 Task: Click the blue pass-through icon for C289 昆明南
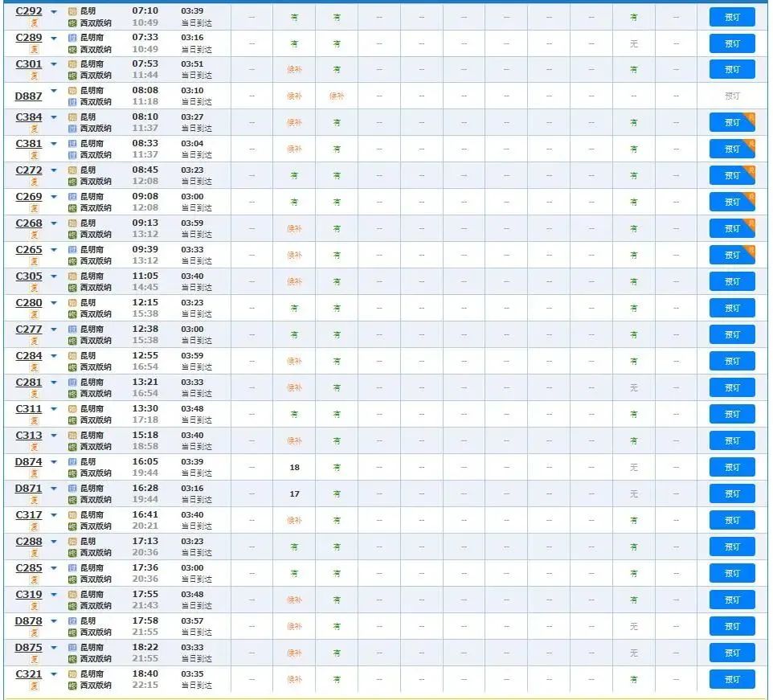(x=72, y=38)
